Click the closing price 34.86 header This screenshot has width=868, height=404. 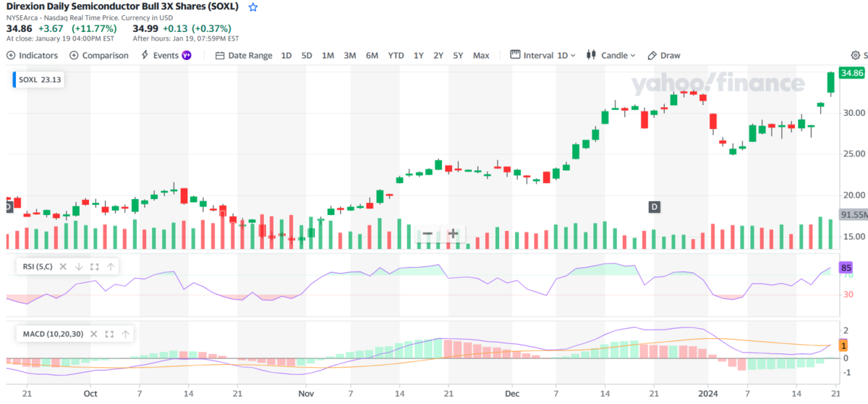point(18,28)
